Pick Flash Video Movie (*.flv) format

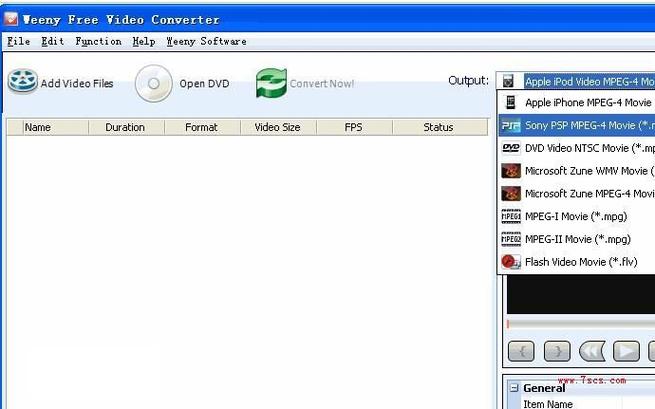576,262
